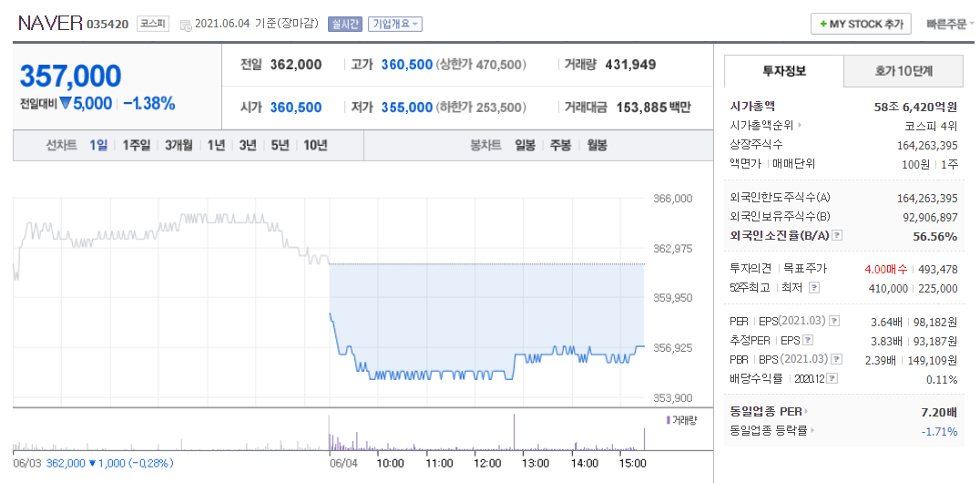Switch to 일봉 candle chart
Viewport: 980px width, 483px height.
525,145
